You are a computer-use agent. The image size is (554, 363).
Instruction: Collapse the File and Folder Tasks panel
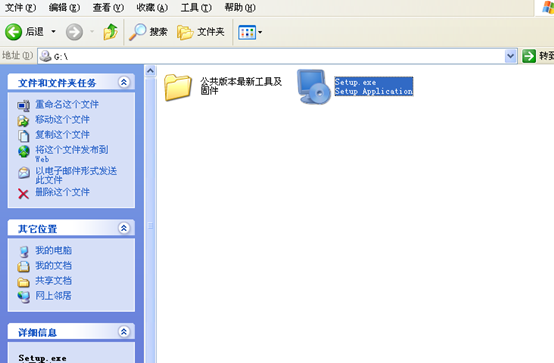click(x=124, y=82)
